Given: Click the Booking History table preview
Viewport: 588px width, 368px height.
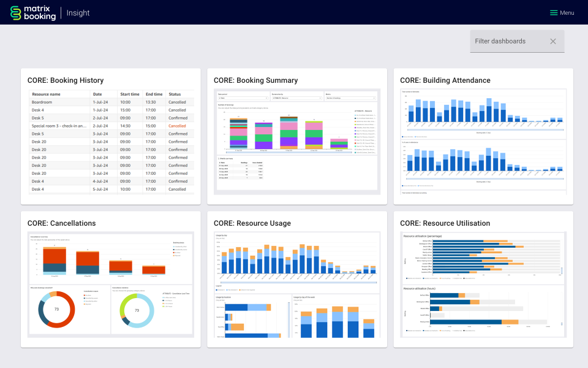Looking at the screenshot, I should [110, 142].
